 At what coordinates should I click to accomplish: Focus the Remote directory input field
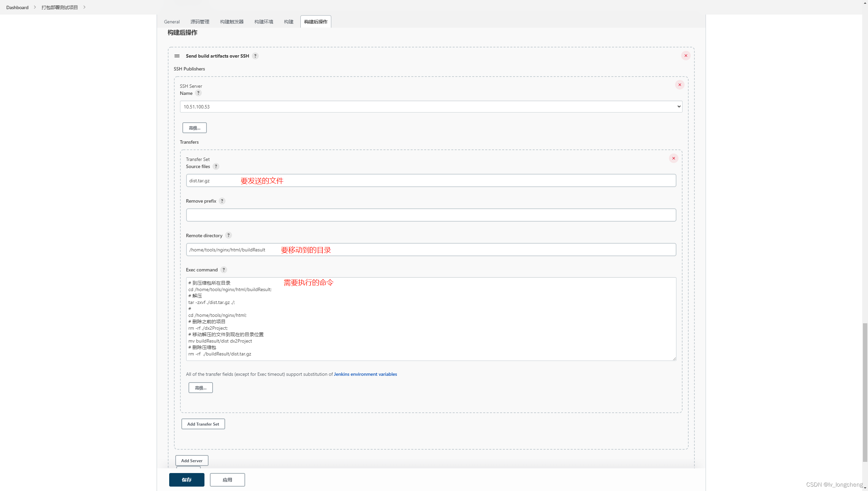point(431,250)
